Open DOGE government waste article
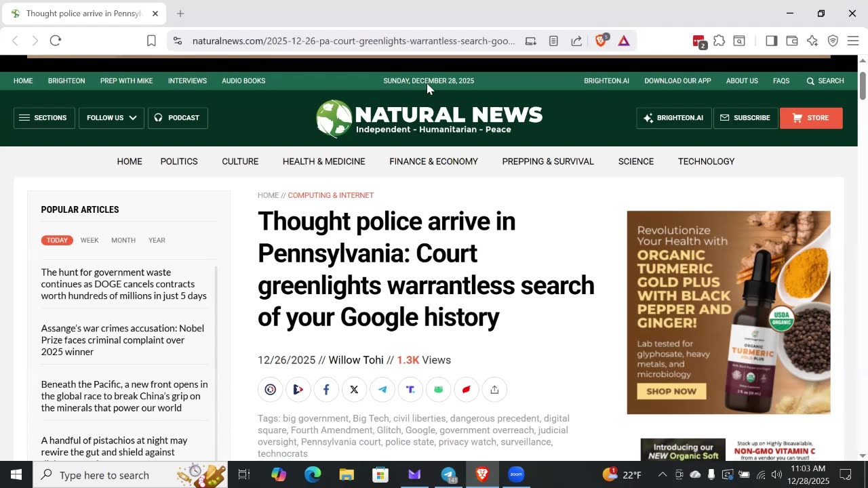This screenshot has width=868, height=488. 124,284
